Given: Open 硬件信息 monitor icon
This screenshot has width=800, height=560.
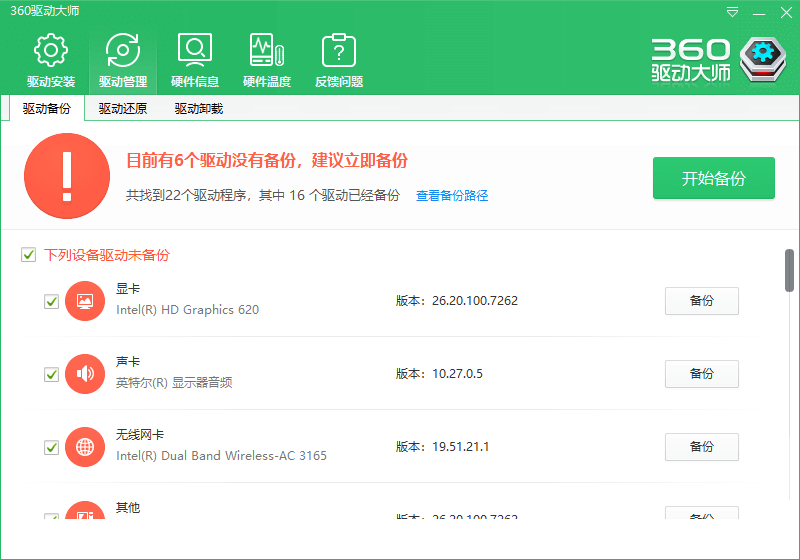Looking at the screenshot, I should (x=195, y=50).
